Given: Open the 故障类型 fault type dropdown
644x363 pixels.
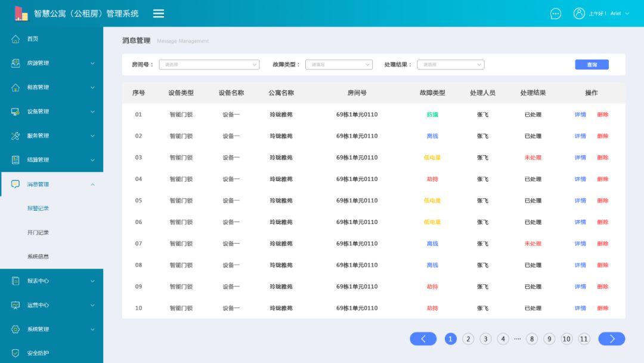Looking at the screenshot, I should pos(339,64).
